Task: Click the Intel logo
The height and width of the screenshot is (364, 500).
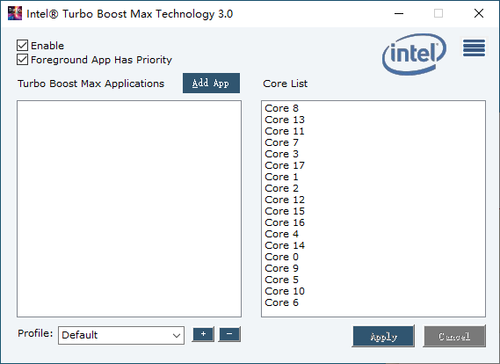Action: tap(414, 54)
